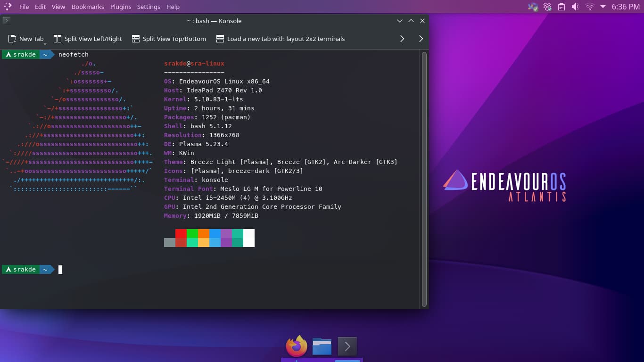Open the File menu
Screen dimensions: 644x362
pyautogui.click(x=24, y=7)
